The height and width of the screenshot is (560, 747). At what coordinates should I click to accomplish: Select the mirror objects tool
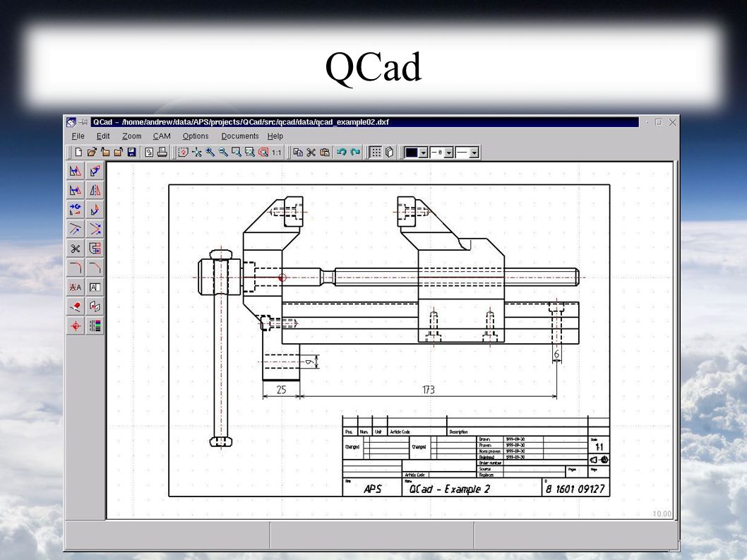[x=95, y=190]
